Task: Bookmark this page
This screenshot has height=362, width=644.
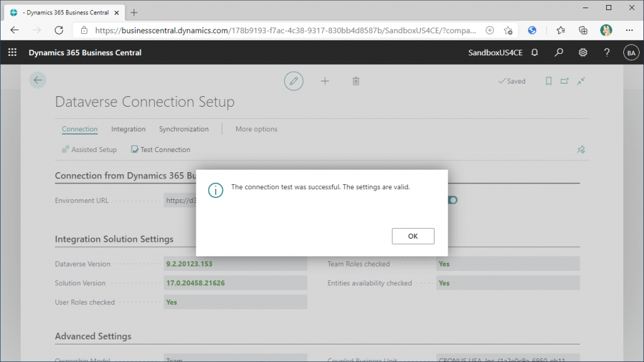Action: point(548,81)
